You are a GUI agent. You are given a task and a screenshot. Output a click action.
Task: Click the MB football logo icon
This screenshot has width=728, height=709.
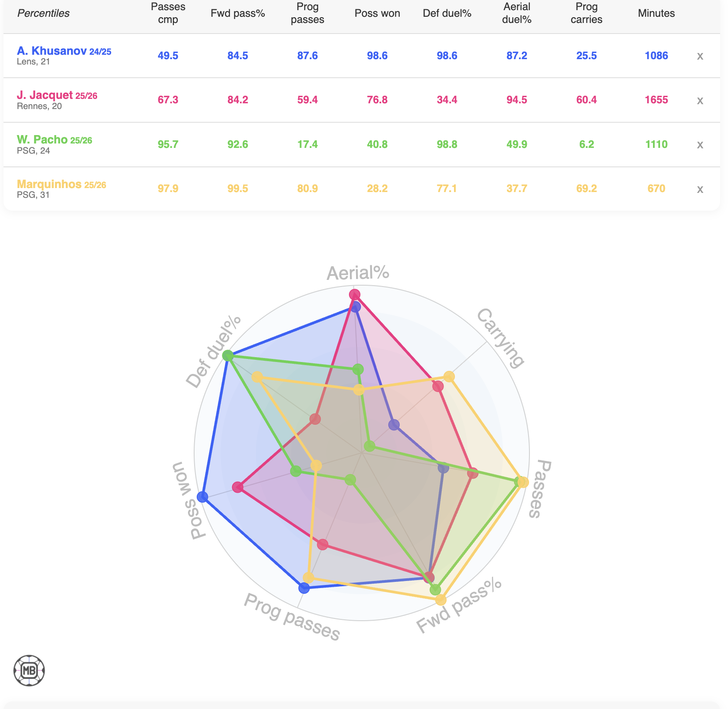[x=29, y=671]
